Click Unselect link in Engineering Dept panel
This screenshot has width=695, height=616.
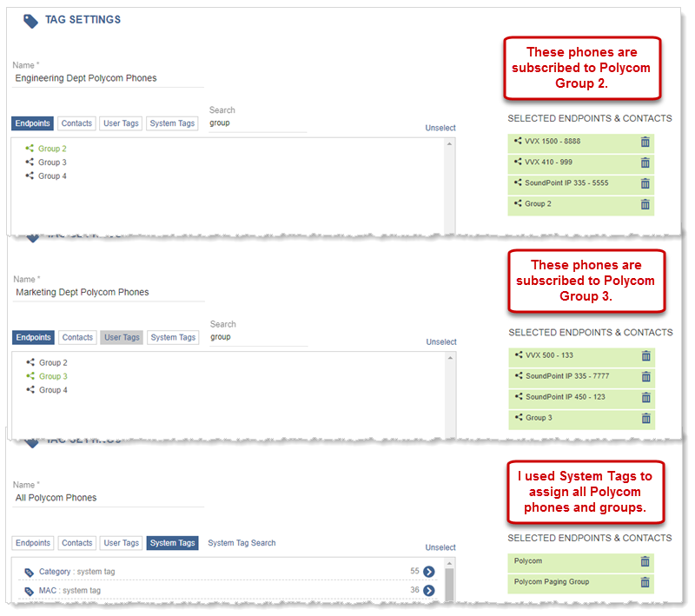coord(440,128)
